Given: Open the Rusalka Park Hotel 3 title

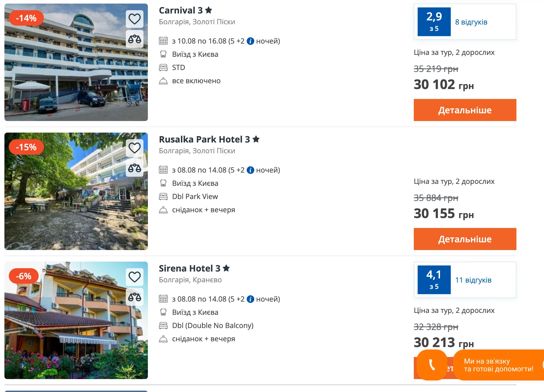Looking at the screenshot, I should pyautogui.click(x=209, y=139).
